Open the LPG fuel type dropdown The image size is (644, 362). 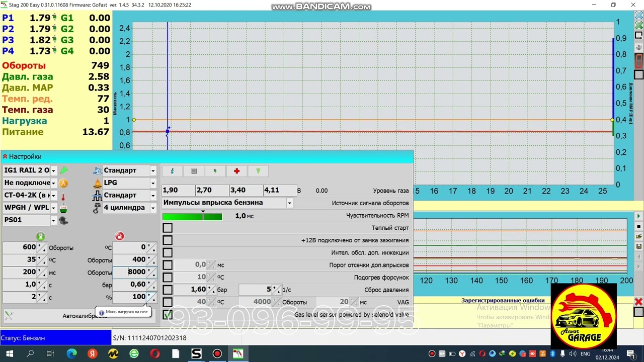click(x=153, y=183)
